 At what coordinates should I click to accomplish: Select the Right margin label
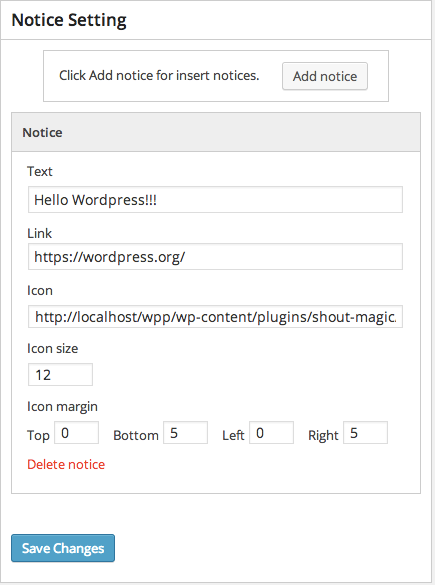323,435
